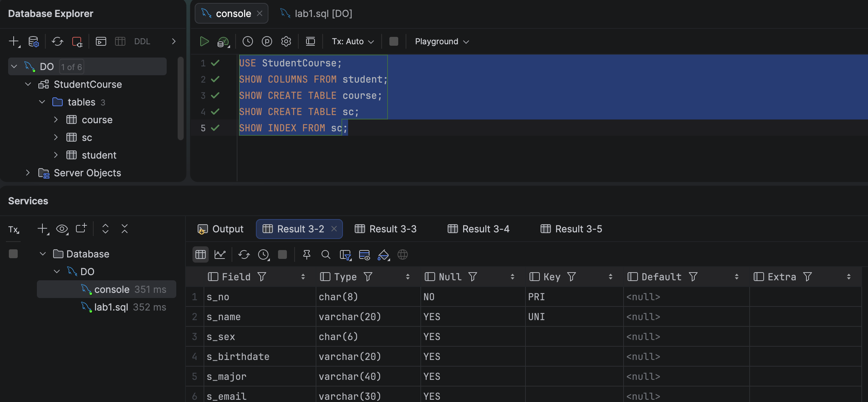Switch result view to chart icon
868x402 pixels.
(220, 254)
